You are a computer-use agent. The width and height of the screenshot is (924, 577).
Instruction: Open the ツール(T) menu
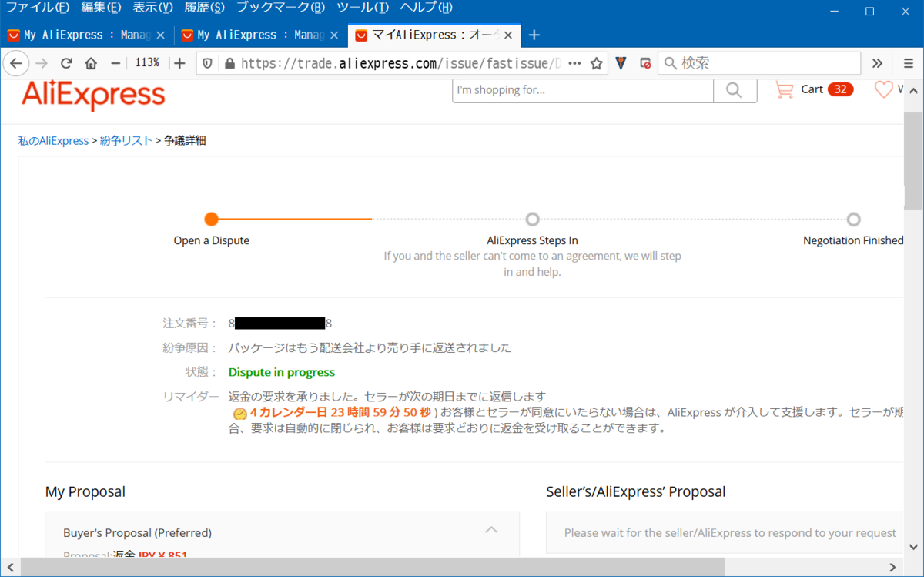tap(362, 9)
